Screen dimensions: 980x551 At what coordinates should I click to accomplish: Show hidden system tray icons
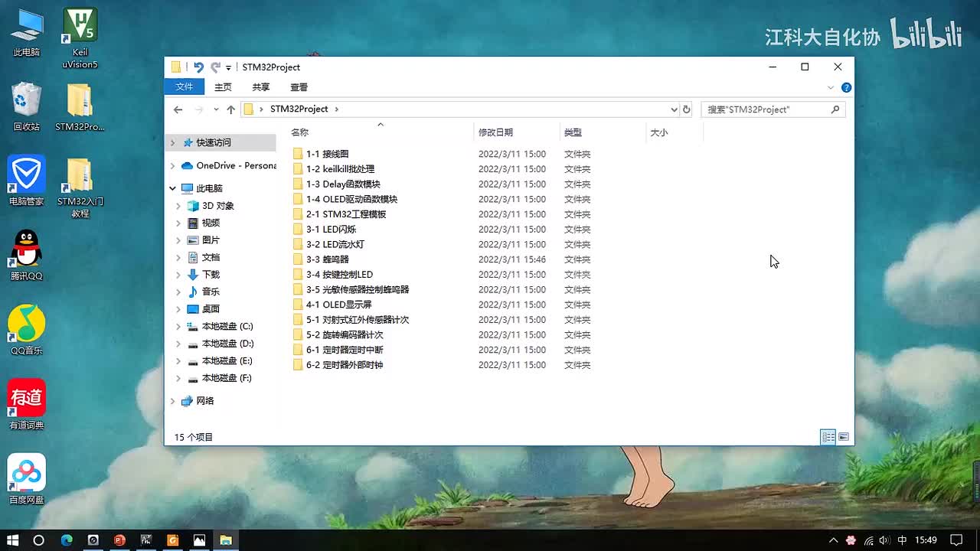click(x=833, y=540)
